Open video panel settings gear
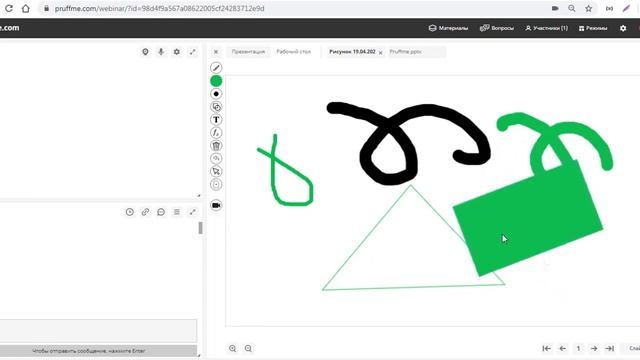Viewport: 640px width, 360px height. click(177, 52)
